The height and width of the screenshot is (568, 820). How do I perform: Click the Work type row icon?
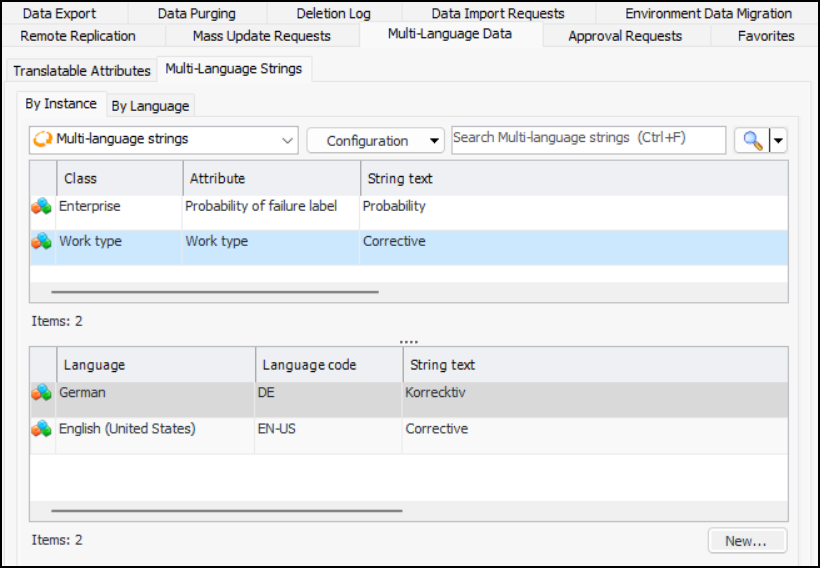click(41, 242)
